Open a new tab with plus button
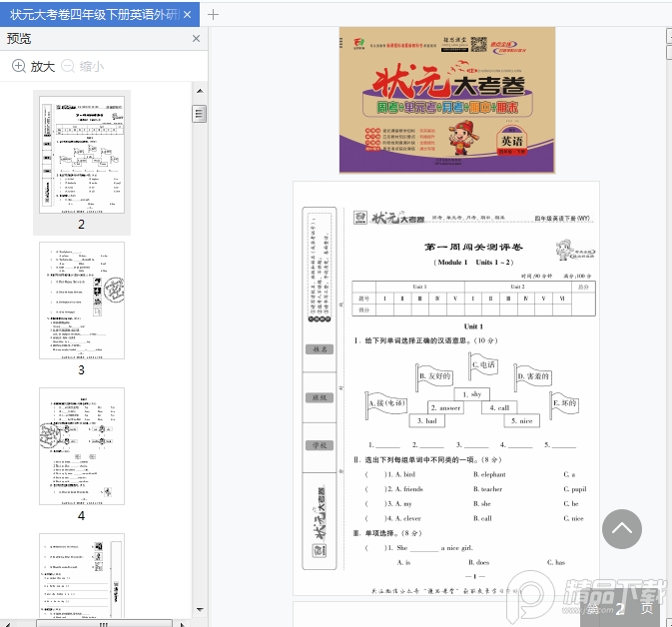 pyautogui.click(x=213, y=15)
